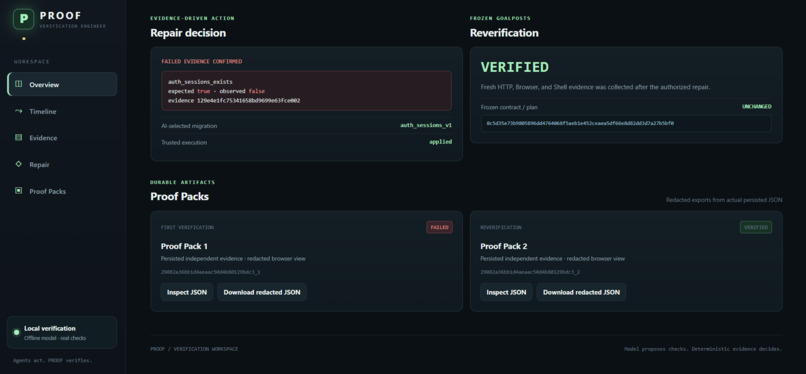Click the DURABLE ARTIFACTS label
806x374 pixels.
point(182,182)
